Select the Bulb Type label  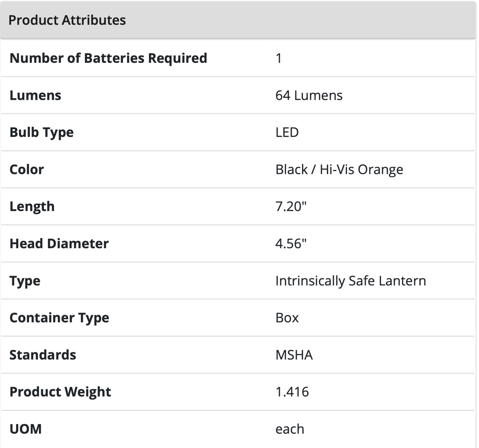[42, 132]
